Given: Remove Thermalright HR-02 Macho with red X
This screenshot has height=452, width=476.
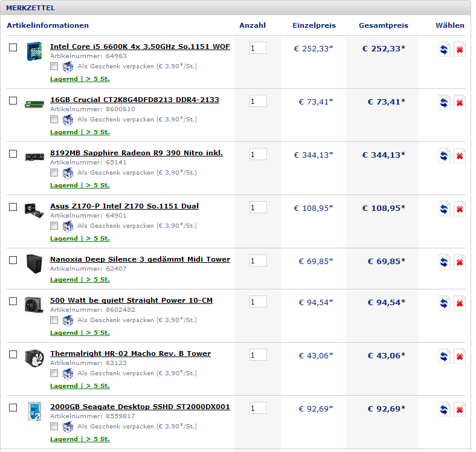Looking at the screenshot, I should (x=460, y=356).
